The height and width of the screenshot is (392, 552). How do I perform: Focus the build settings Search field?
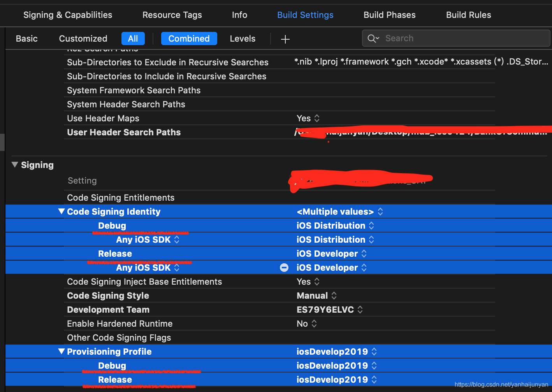[456, 38]
